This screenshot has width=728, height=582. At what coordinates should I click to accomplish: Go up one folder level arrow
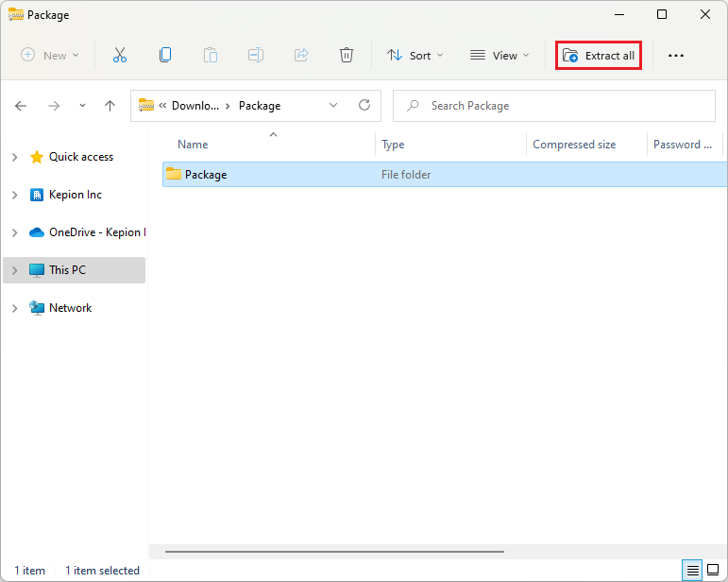pyautogui.click(x=110, y=106)
